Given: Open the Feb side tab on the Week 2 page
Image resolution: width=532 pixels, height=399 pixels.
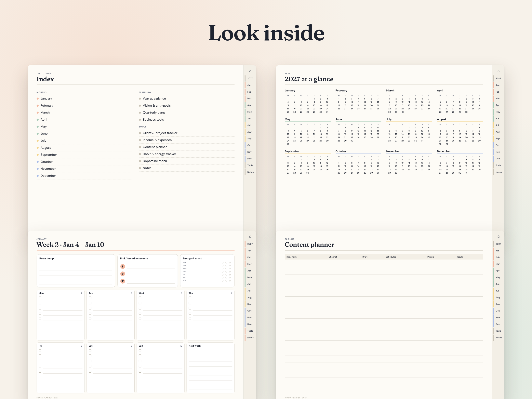Looking at the screenshot, I should 249,257.
